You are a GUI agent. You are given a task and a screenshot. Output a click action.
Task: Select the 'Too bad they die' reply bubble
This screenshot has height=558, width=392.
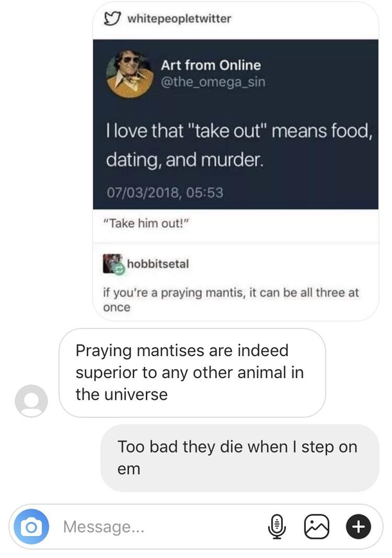[240, 458]
